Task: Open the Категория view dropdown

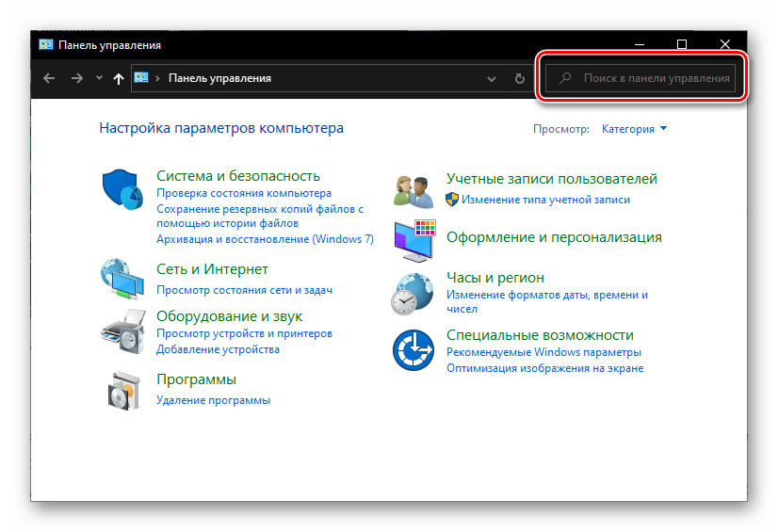Action: coord(634,129)
